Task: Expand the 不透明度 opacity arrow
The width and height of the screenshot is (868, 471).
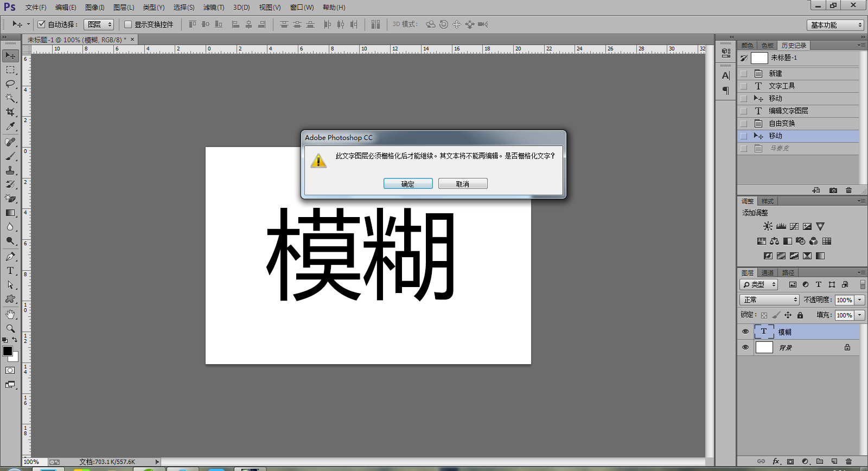Action: point(860,300)
